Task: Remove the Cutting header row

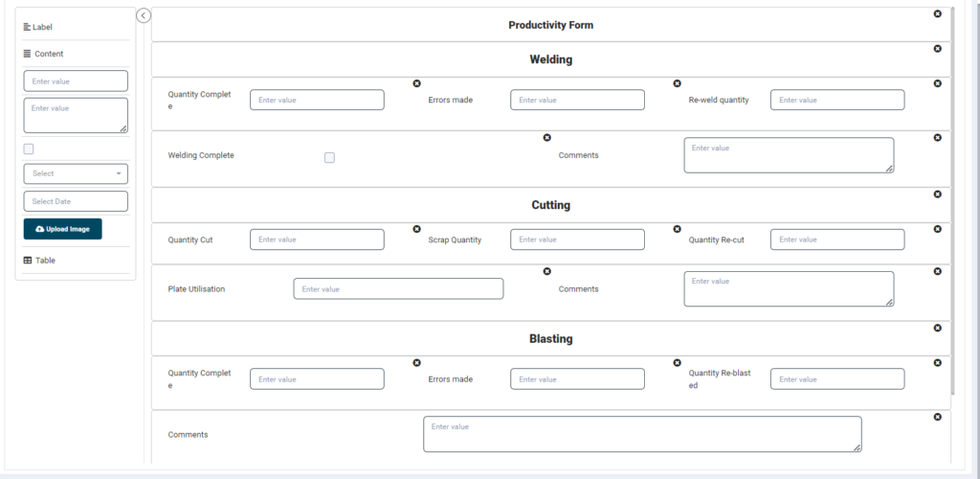Action: [x=938, y=194]
